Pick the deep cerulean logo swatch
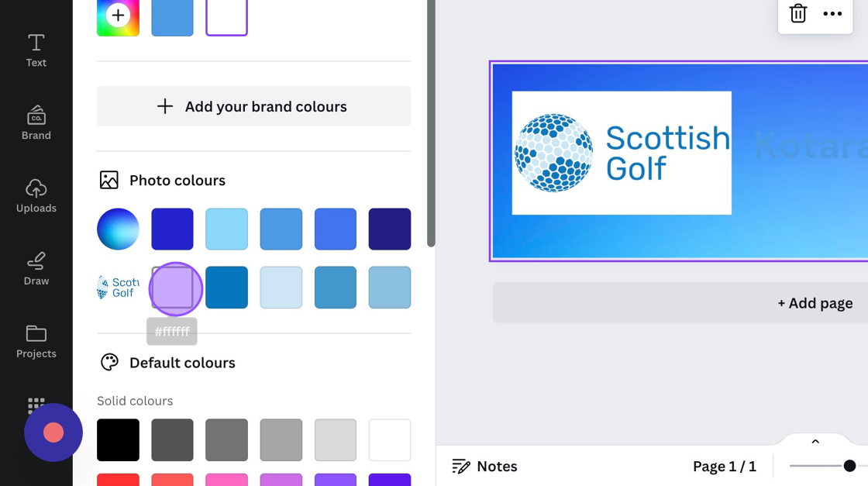The width and height of the screenshot is (868, 486). coord(226,288)
